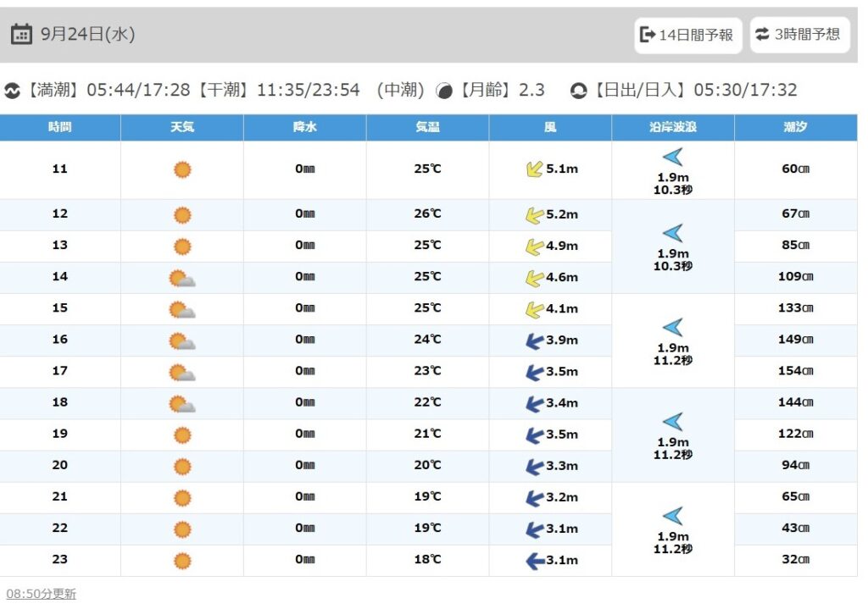Click the 風 column header
The width and height of the screenshot is (868, 609).
point(550,127)
